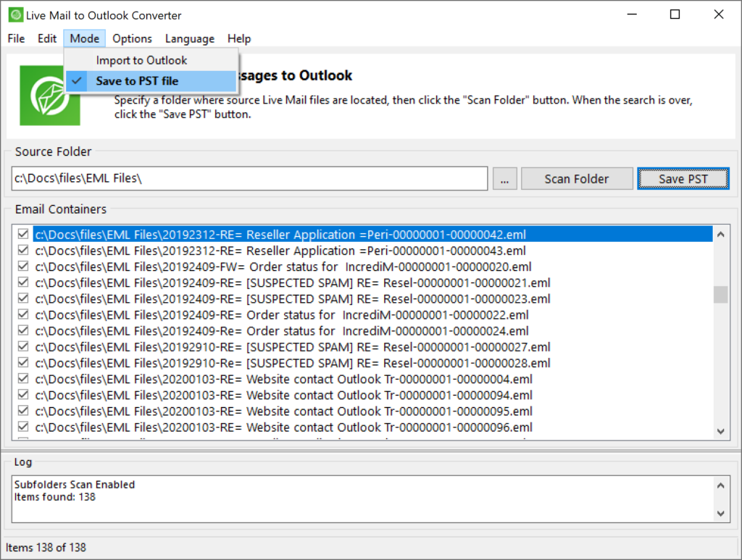Uncheck the last Website contact Outlook file
Screen dimensions: 742x560
(22, 427)
